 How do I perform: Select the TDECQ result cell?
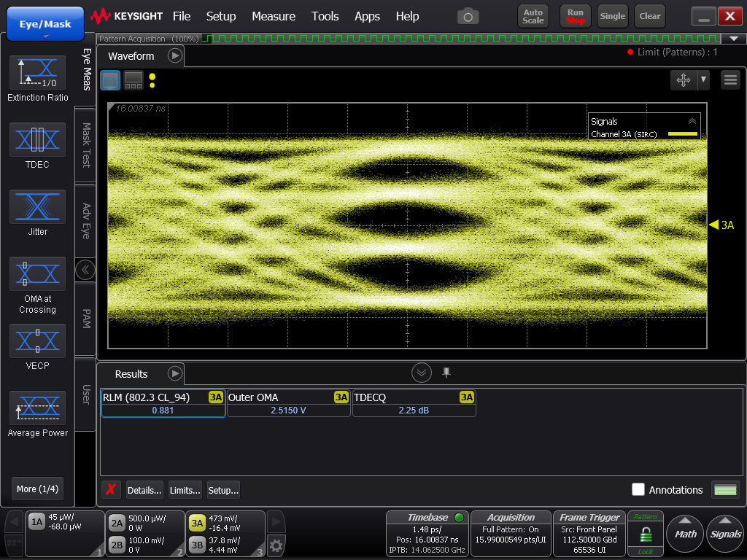tap(414, 404)
